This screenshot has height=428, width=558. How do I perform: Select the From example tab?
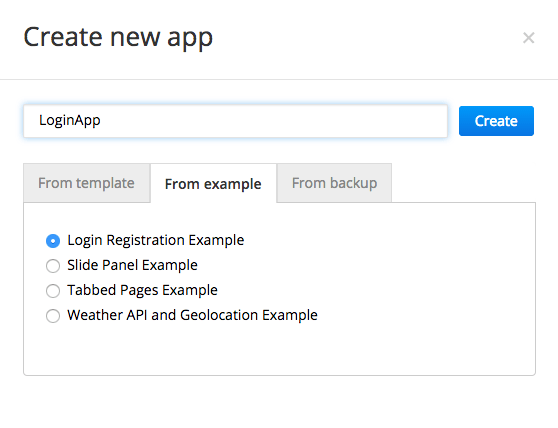click(x=213, y=184)
